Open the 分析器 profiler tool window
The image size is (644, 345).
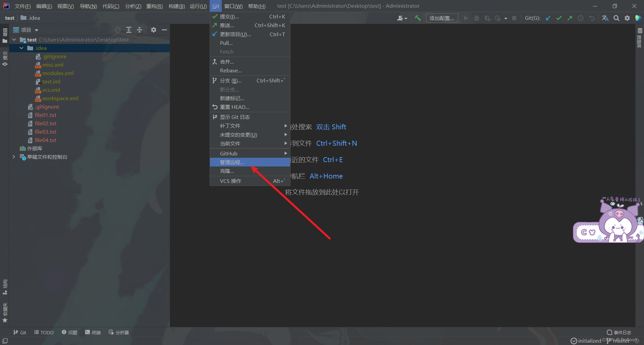[x=119, y=332]
